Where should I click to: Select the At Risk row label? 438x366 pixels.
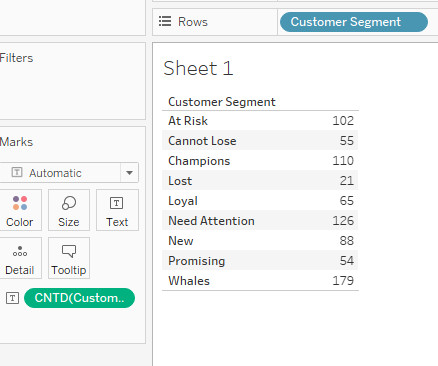tap(188, 121)
